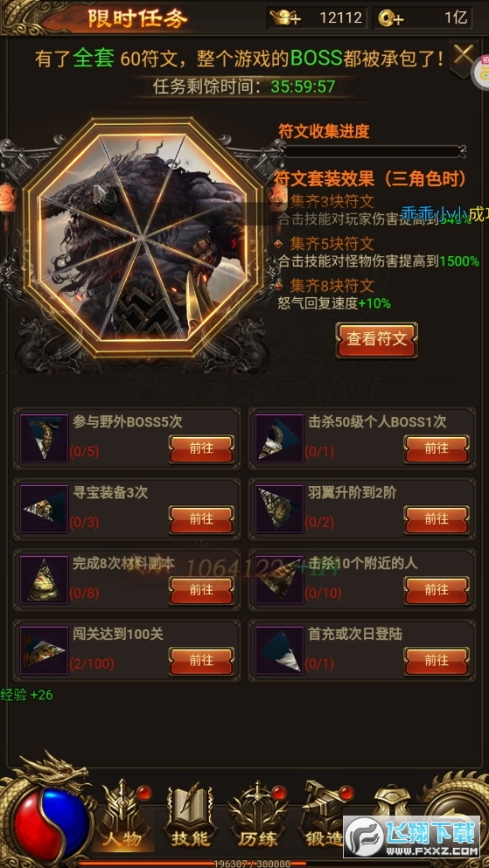Select rune fragment thumbnail for 寻宝装备3次
This screenshot has height=868, width=489.
click(44, 508)
